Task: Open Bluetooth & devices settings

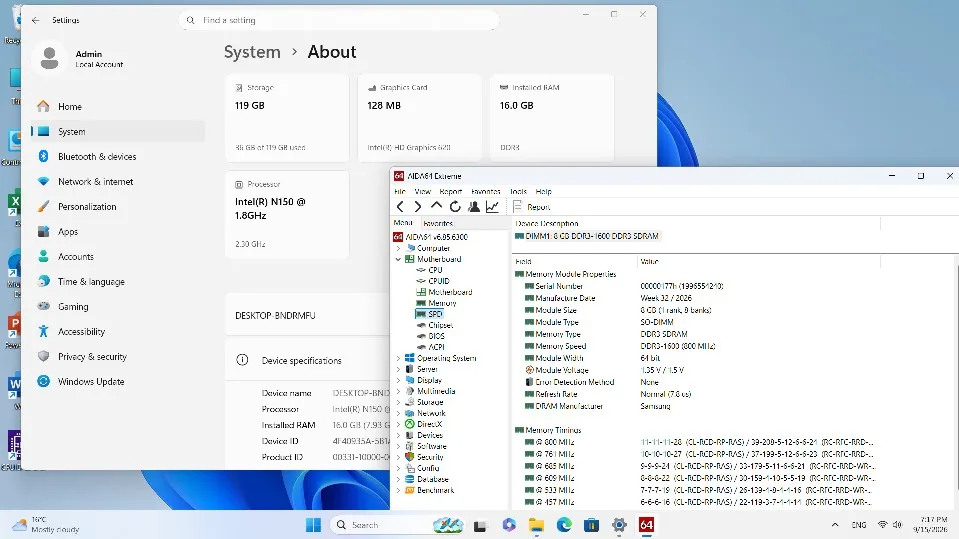Action: [97, 157]
